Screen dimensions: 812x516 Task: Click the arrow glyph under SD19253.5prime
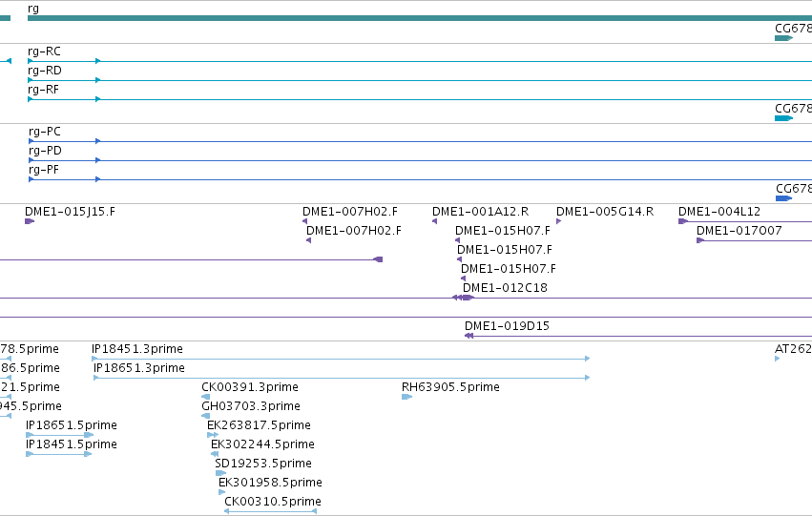[220, 473]
